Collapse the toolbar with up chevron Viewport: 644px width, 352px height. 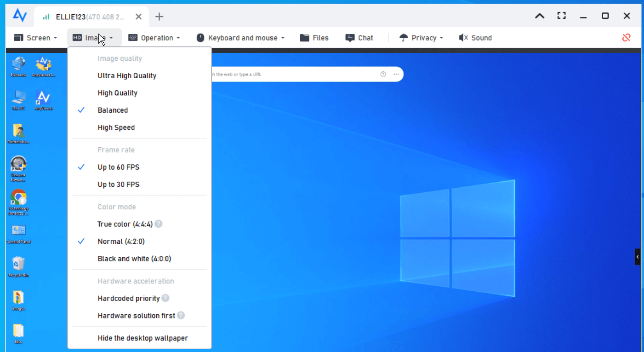pyautogui.click(x=540, y=16)
